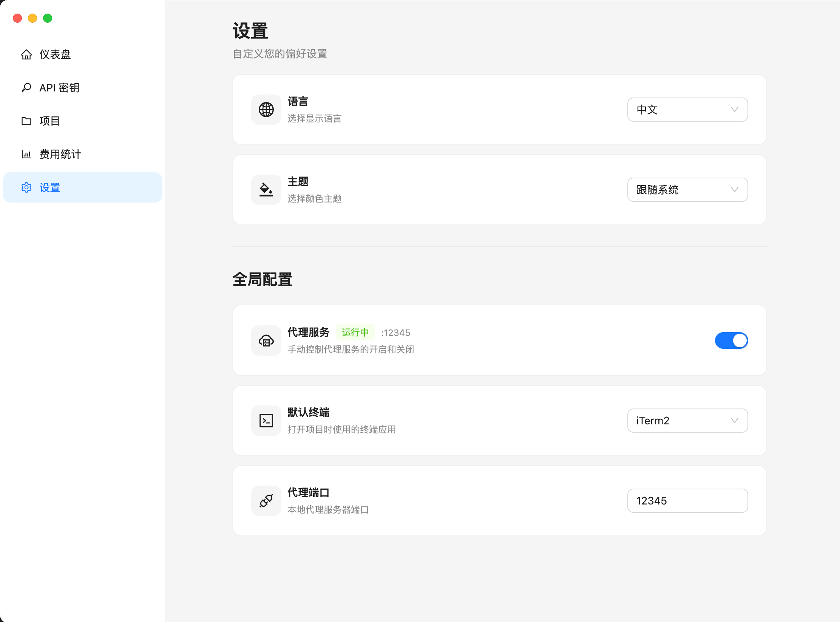
Task: Click the 自定义您的偏好设置 subtitle
Action: click(280, 54)
